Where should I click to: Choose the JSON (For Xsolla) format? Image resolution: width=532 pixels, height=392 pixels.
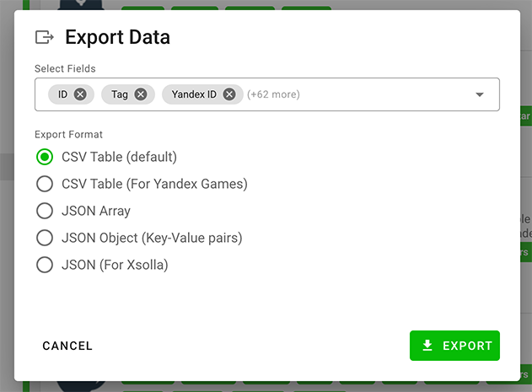tap(45, 265)
